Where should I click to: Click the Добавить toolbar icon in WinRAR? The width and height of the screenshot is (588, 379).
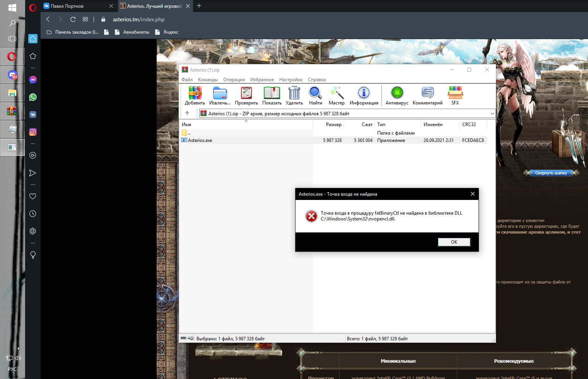click(x=195, y=96)
